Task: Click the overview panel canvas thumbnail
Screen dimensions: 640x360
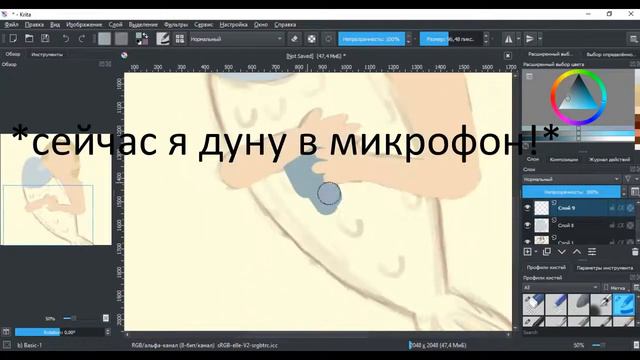Action: pyautogui.click(x=56, y=189)
